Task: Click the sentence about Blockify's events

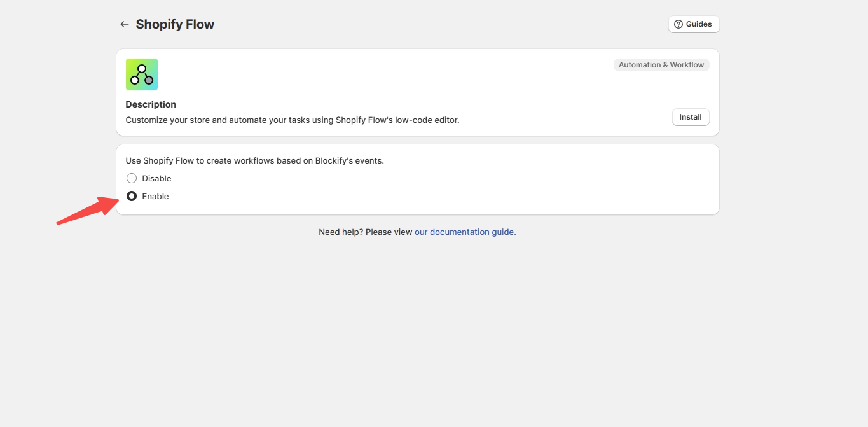Action: [254, 160]
